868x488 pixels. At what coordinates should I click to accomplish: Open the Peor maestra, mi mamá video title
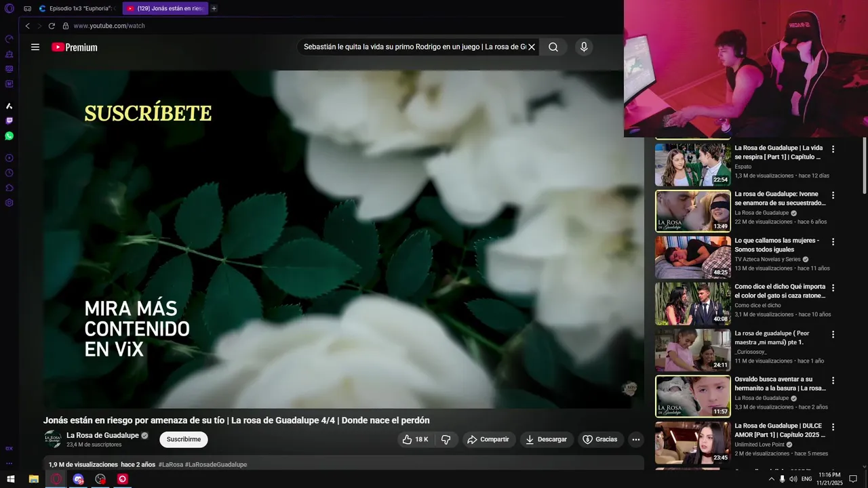pos(772,338)
